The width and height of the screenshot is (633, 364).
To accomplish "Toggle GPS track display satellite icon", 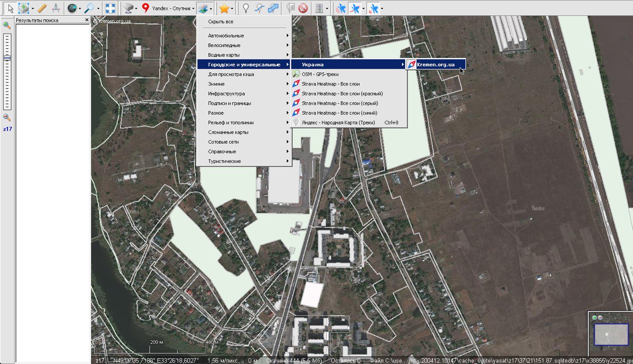I will pyautogui.click(x=355, y=8).
